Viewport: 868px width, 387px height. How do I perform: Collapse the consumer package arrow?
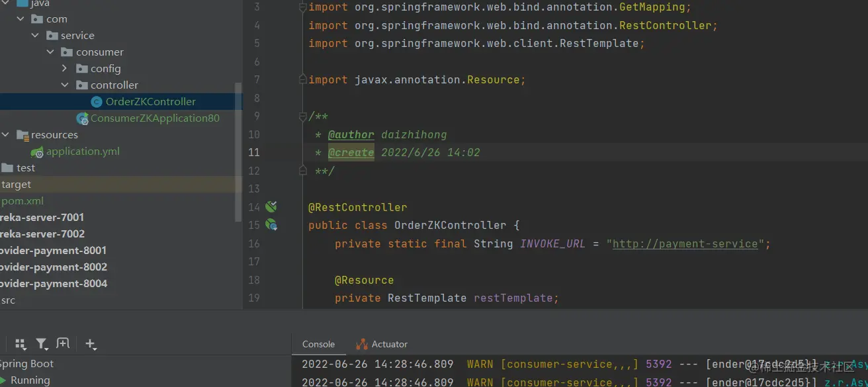click(x=50, y=52)
